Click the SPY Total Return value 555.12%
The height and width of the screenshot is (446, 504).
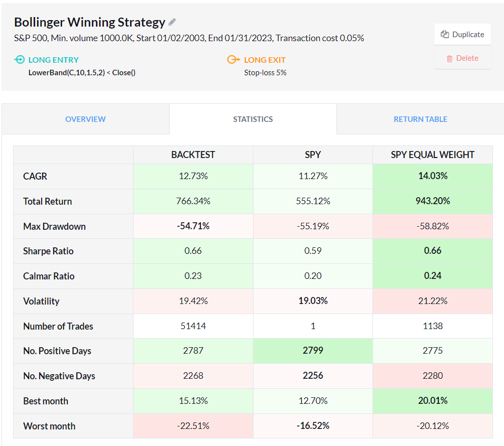pos(313,201)
